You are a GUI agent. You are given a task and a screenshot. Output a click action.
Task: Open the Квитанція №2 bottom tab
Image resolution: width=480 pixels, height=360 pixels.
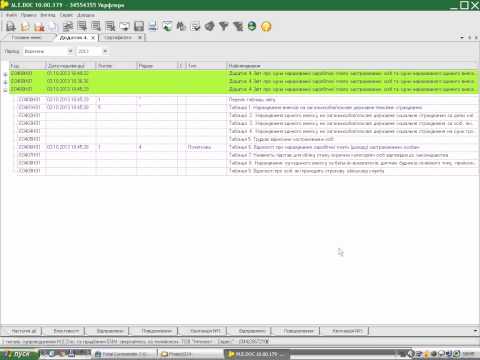(x=345, y=331)
